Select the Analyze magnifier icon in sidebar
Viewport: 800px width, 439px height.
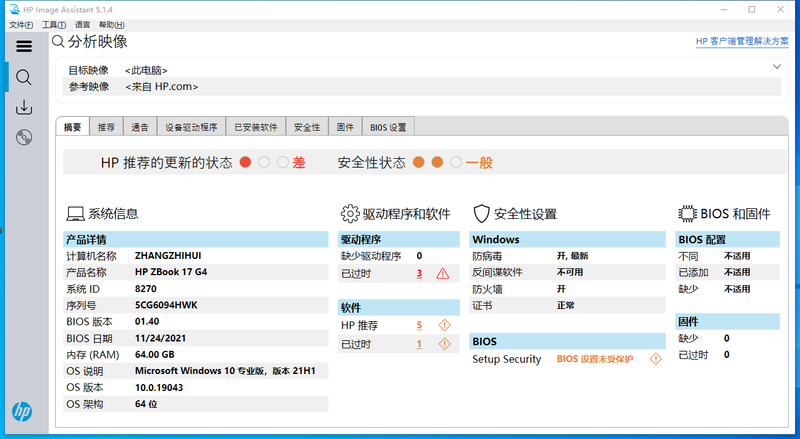tap(24, 77)
